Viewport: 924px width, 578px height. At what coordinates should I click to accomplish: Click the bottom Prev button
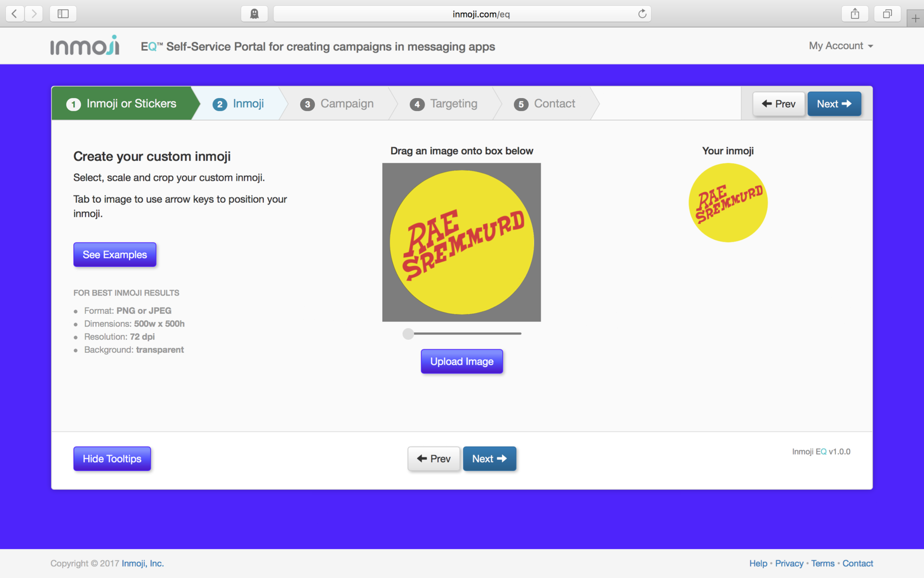tap(434, 459)
